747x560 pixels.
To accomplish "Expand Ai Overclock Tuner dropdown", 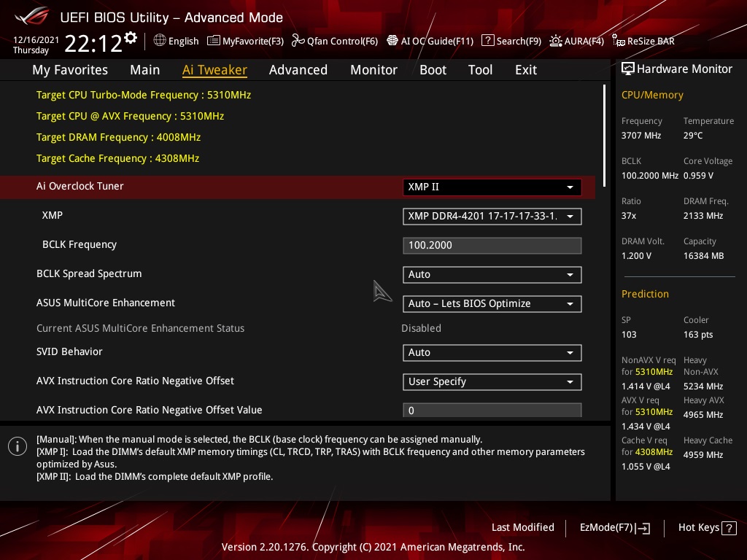I will [x=492, y=187].
